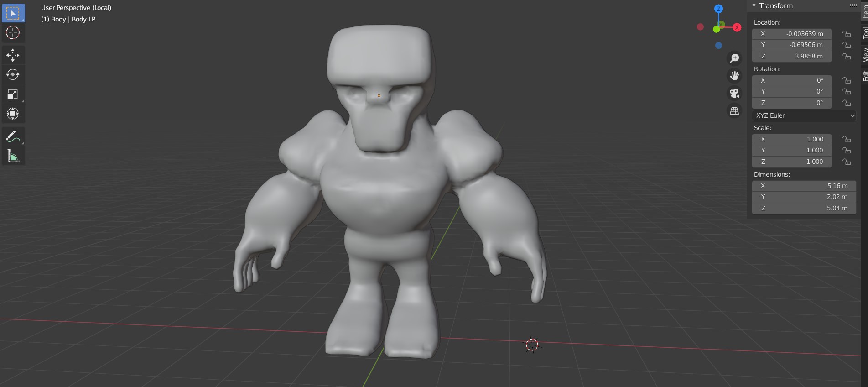Click the Dimensions Z field showing 5.04 m
This screenshot has width=868, height=387.
(x=804, y=208)
